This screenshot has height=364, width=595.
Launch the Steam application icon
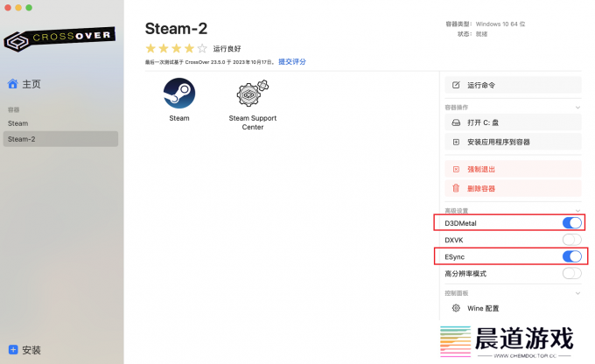(179, 93)
